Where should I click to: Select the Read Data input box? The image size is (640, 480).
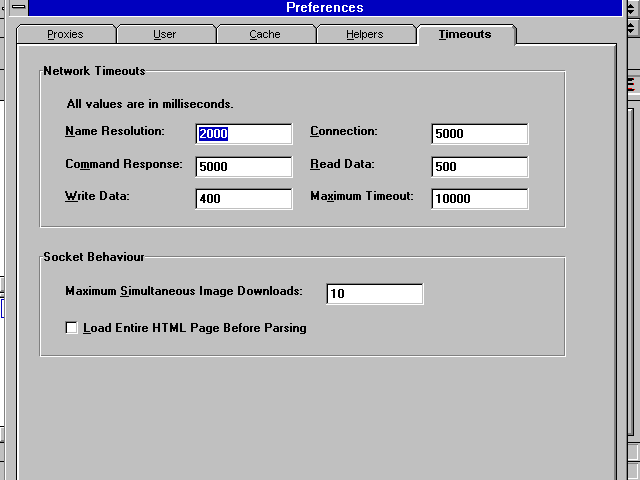479,167
